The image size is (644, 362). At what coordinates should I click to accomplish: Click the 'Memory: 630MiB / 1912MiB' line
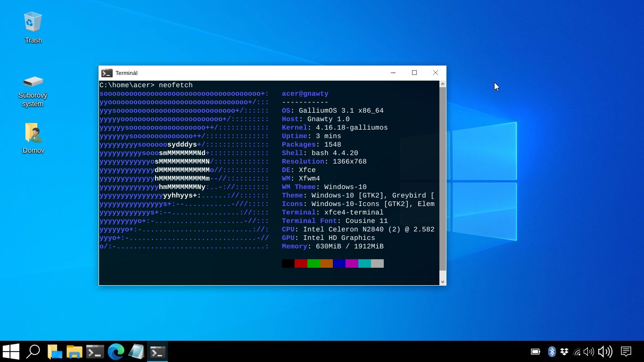coord(333,247)
